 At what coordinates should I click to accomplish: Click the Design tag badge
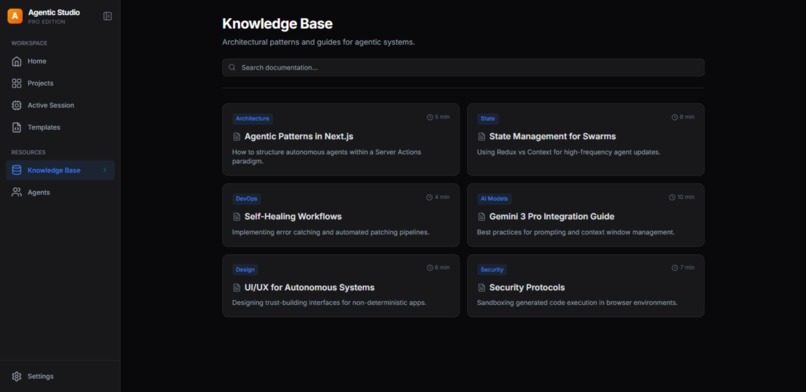245,270
